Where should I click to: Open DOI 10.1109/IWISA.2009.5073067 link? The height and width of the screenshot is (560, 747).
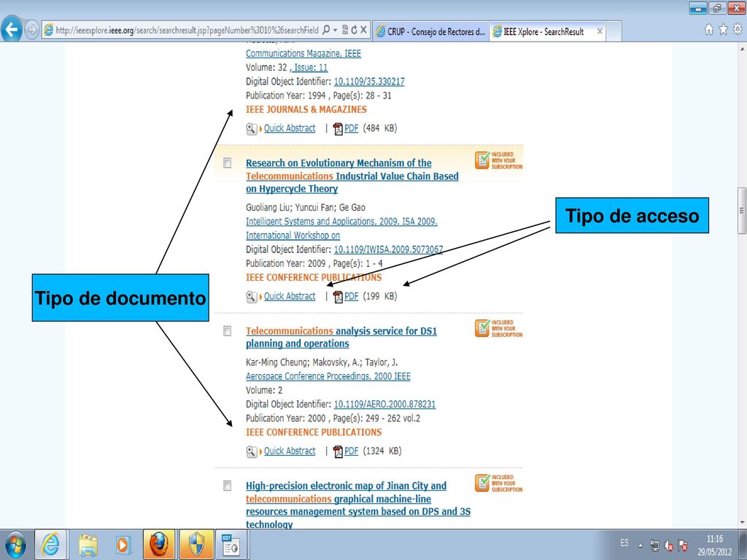pos(388,249)
